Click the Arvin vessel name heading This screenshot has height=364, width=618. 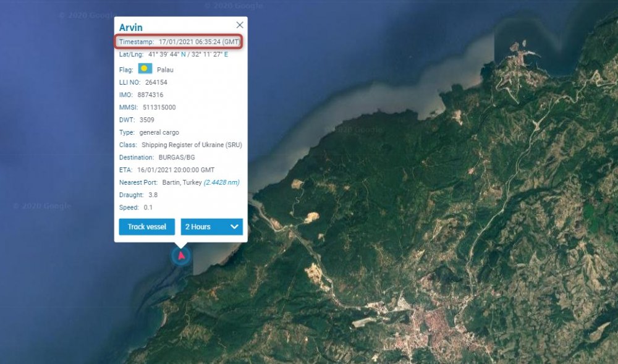point(131,27)
